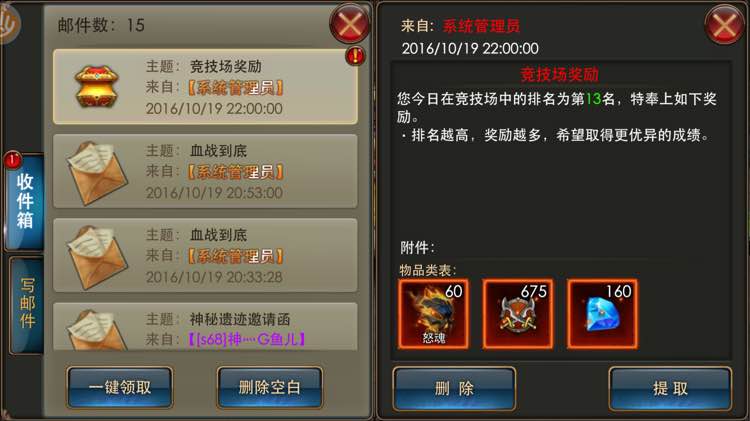Close the mail detail panel
The image size is (750, 421).
click(x=725, y=24)
